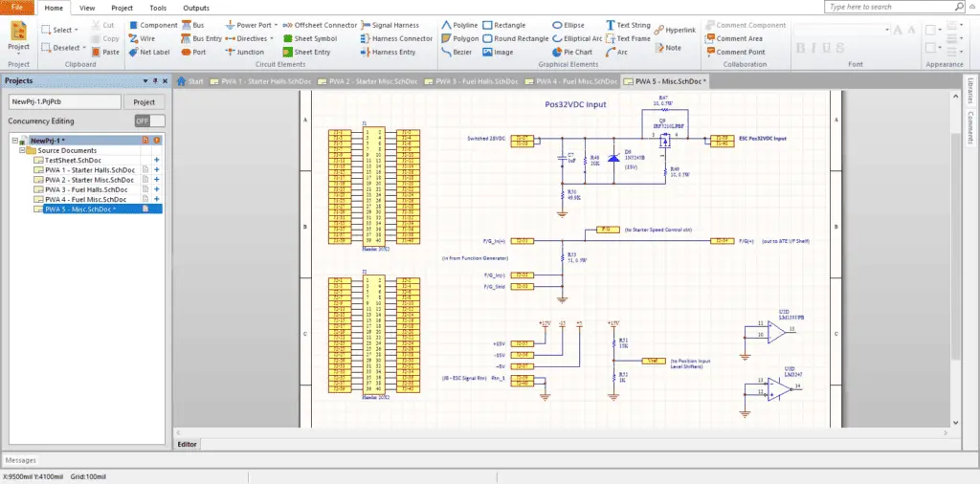This screenshot has width=980, height=484.
Task: Switch to the Tools ribbon tab
Action: 158,7
